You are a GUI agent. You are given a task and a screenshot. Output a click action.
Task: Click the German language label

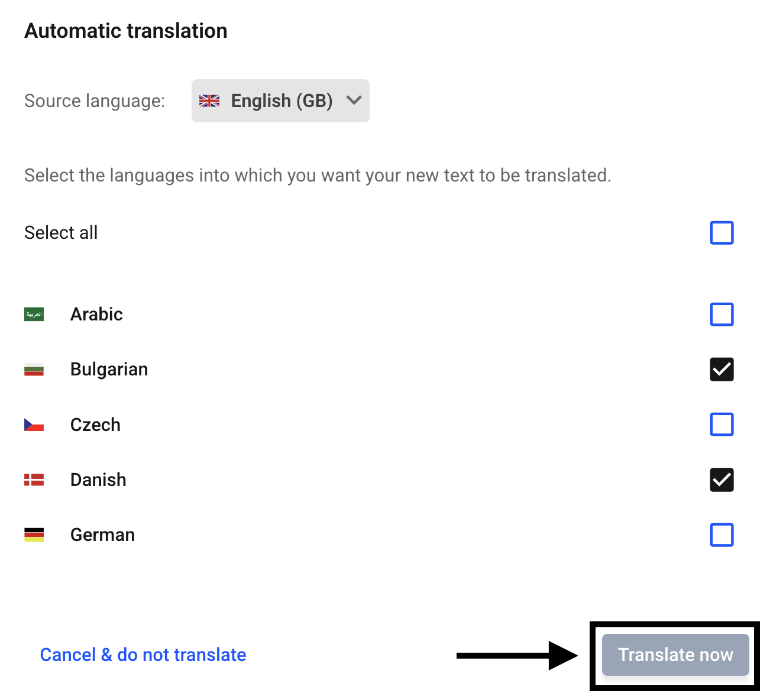[x=102, y=535]
